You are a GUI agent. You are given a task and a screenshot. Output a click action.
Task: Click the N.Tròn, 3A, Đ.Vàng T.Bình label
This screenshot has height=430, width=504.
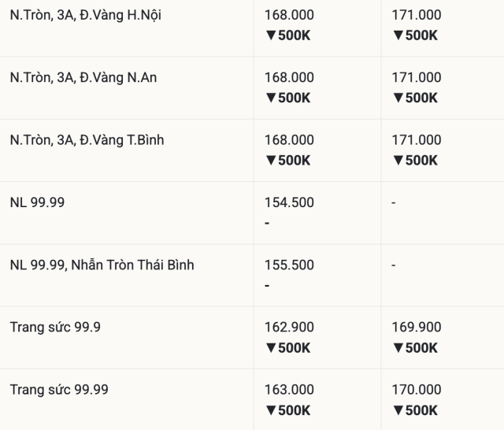point(87,139)
